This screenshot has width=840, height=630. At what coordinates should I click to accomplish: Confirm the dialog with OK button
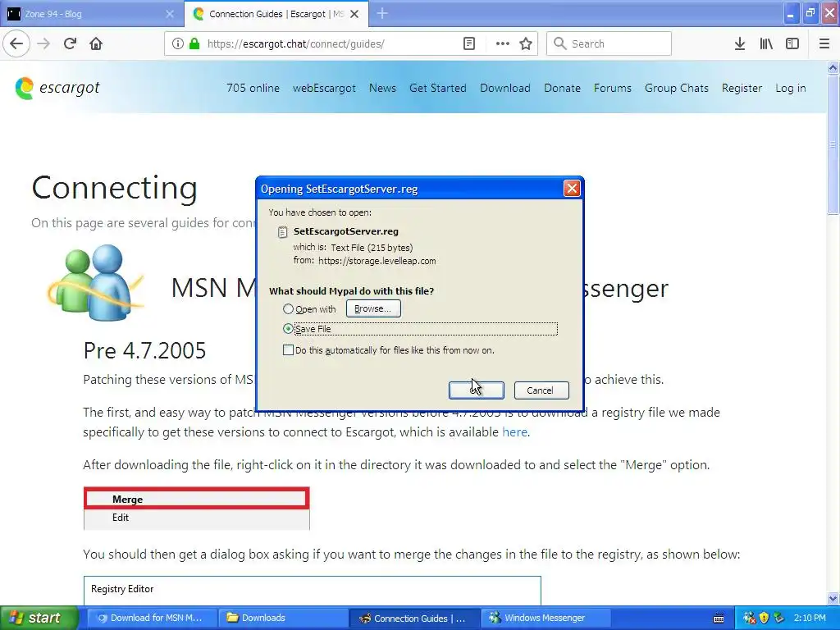tap(476, 390)
